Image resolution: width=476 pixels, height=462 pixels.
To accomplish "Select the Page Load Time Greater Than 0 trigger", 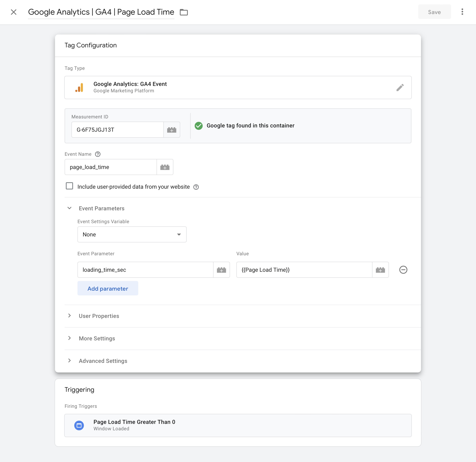I will 238,425.
